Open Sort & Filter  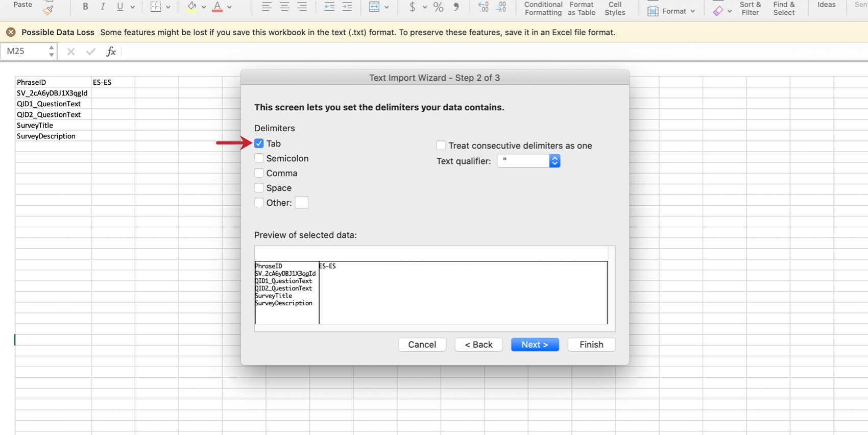tap(750, 8)
